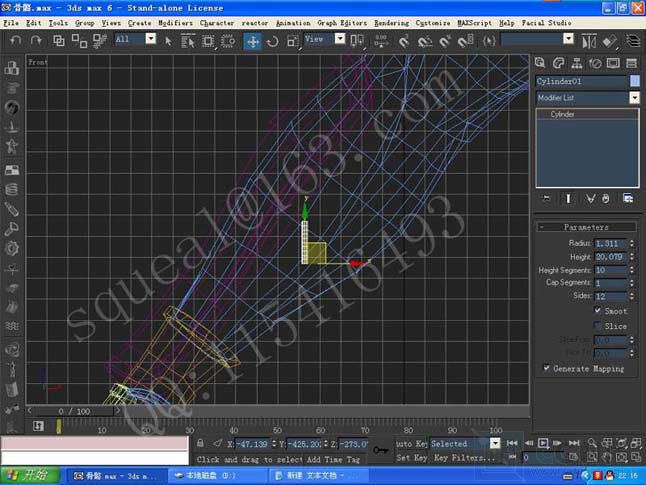Screen dimensions: 646x485
Task: Open the Utilities command panel tab
Action: [x=631, y=63]
